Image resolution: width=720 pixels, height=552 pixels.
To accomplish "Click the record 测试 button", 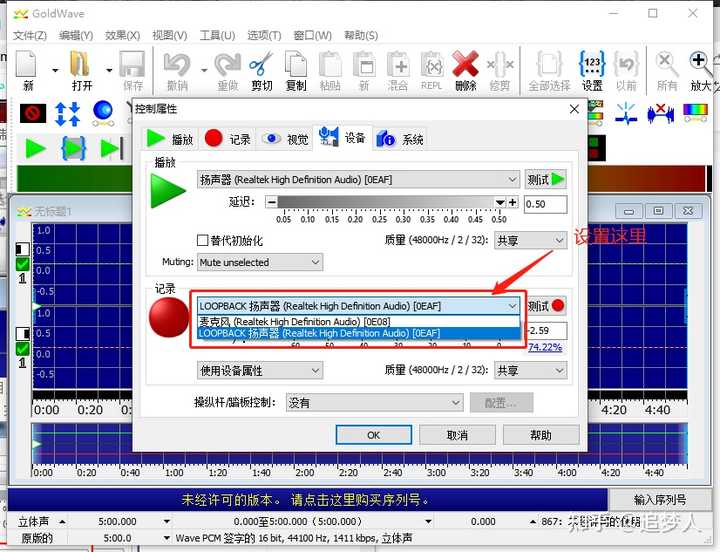I will [x=546, y=306].
